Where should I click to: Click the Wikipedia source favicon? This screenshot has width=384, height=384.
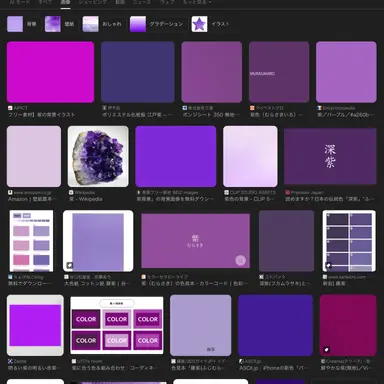[71, 192]
